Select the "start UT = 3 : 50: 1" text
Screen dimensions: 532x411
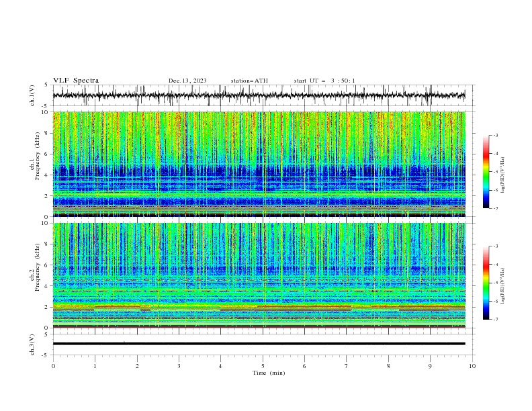pos(324,81)
